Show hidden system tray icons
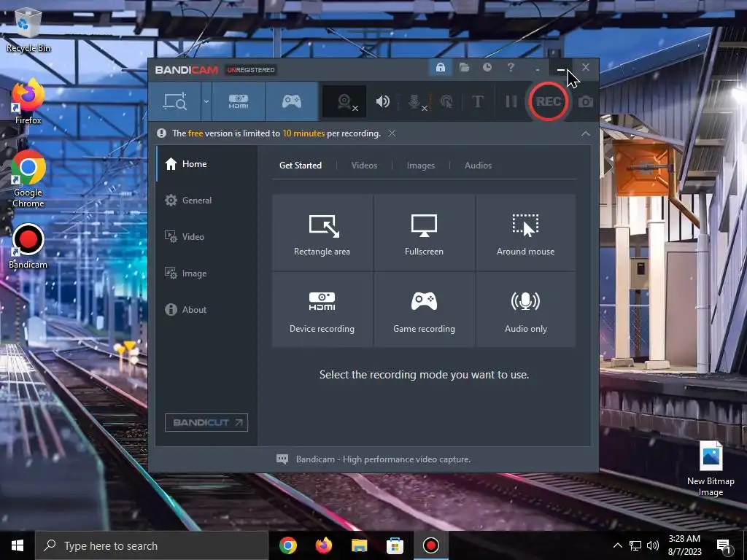Image resolution: width=747 pixels, height=560 pixels. [x=617, y=545]
